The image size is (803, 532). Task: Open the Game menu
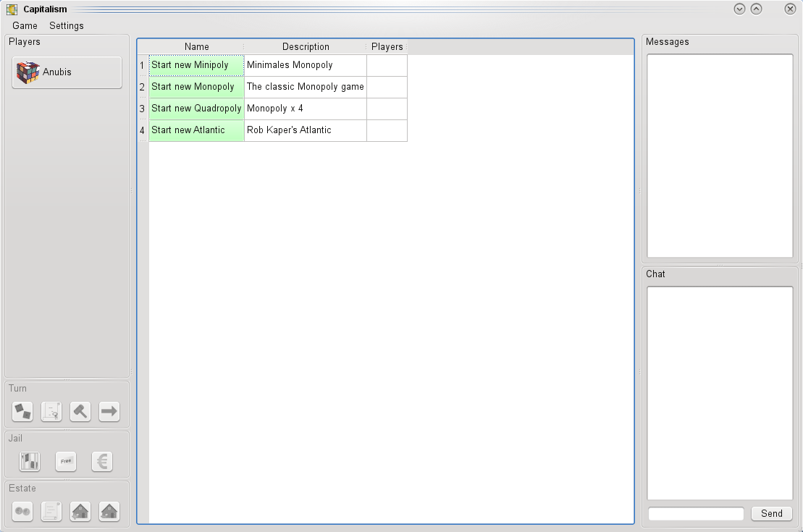25,25
